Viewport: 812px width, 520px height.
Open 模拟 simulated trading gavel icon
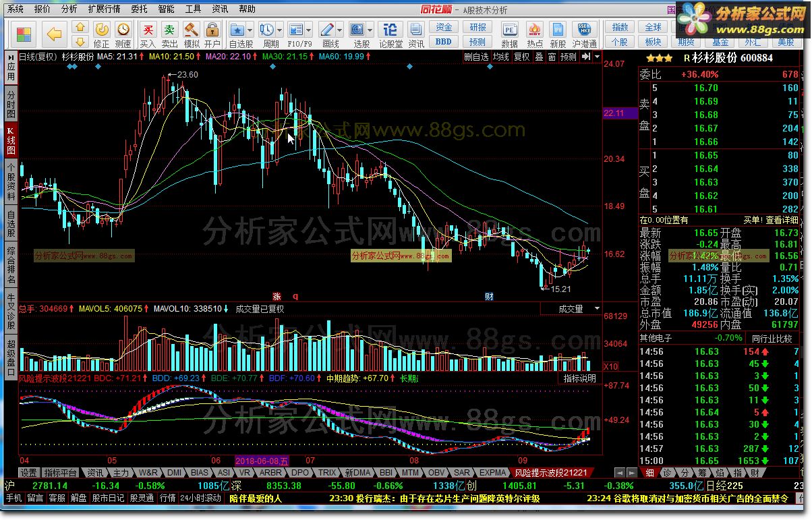(192, 34)
